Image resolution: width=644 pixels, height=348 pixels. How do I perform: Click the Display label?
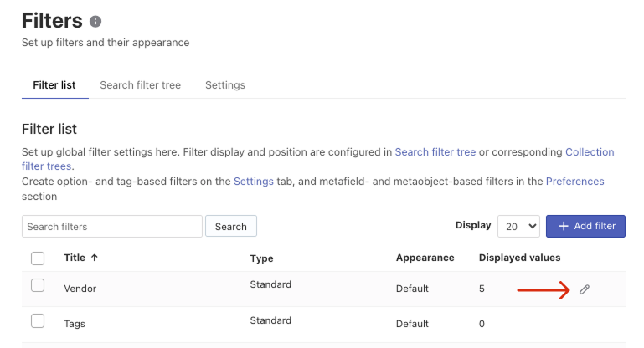click(x=473, y=225)
